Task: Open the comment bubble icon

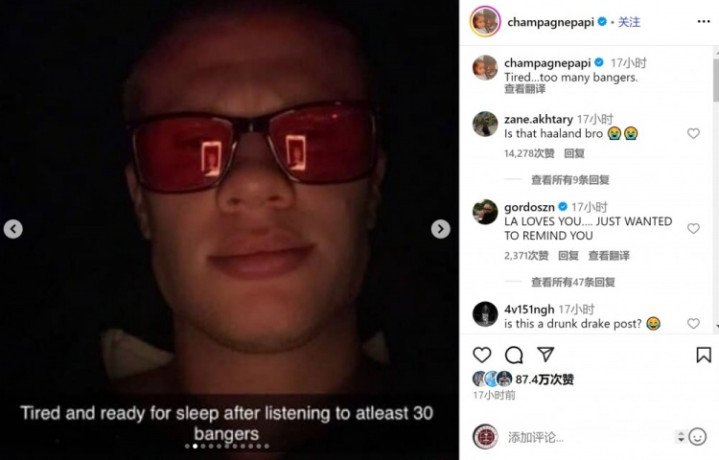Action: click(514, 355)
